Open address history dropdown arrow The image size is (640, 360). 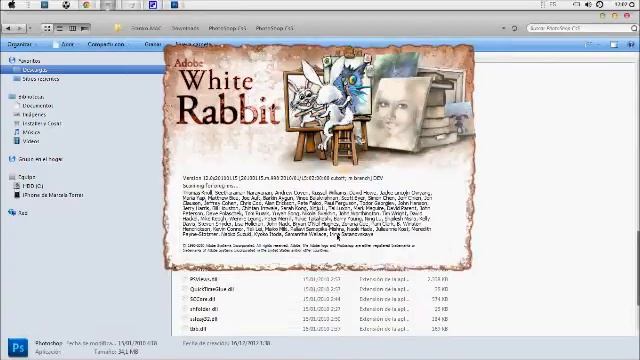click(x=503, y=28)
